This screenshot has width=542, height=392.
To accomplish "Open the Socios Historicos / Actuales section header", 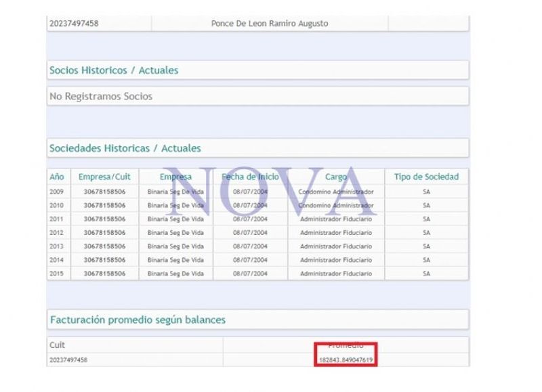I will pos(114,70).
